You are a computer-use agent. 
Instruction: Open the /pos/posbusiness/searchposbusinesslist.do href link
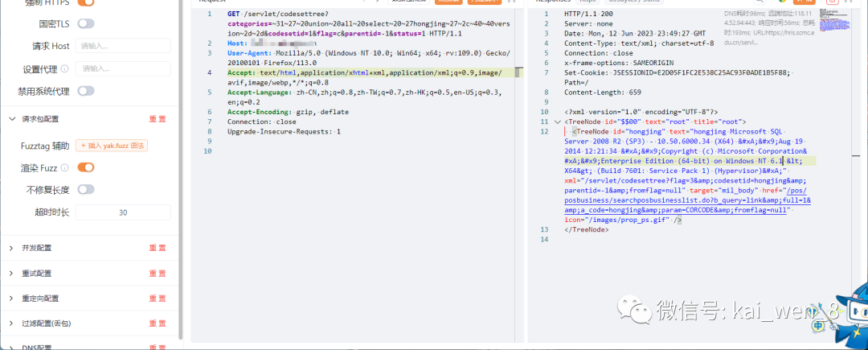687,200
